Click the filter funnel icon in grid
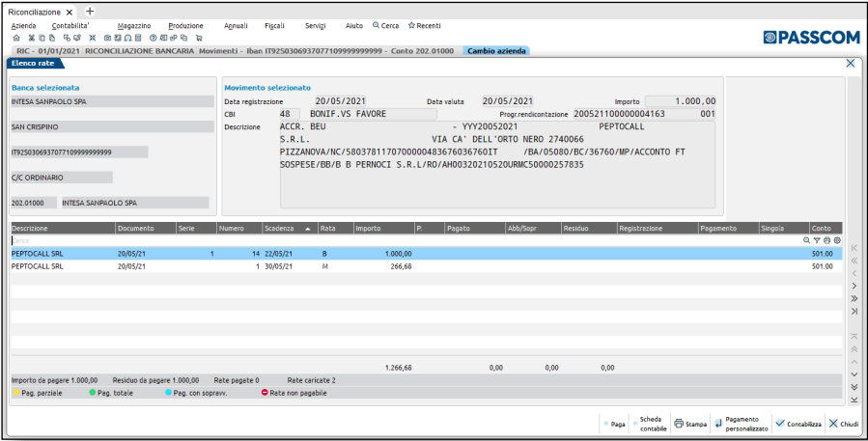Viewport: 868px width, 441px height. pos(817,240)
